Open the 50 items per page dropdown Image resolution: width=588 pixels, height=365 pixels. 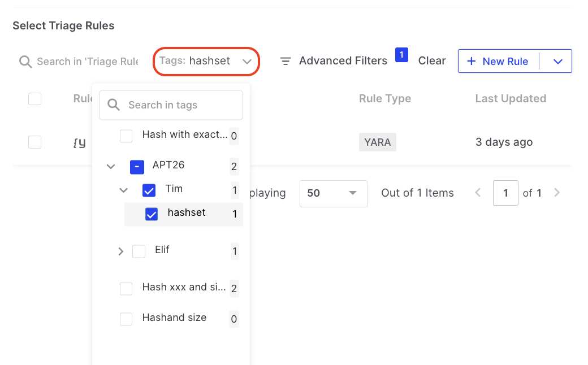[333, 193]
